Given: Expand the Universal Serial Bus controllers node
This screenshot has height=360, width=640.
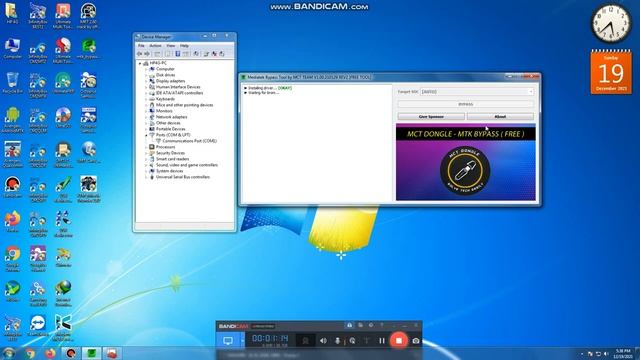Looking at the screenshot, I should (x=146, y=177).
